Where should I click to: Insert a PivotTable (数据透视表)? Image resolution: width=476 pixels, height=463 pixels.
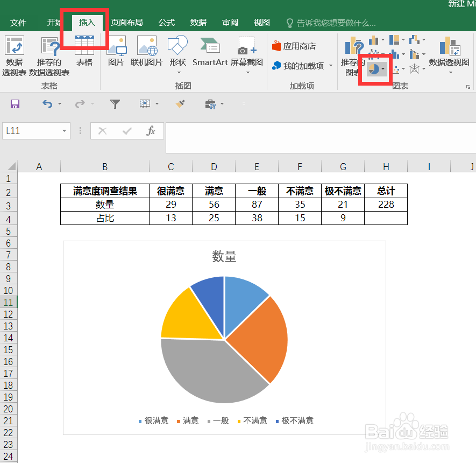click(x=15, y=55)
